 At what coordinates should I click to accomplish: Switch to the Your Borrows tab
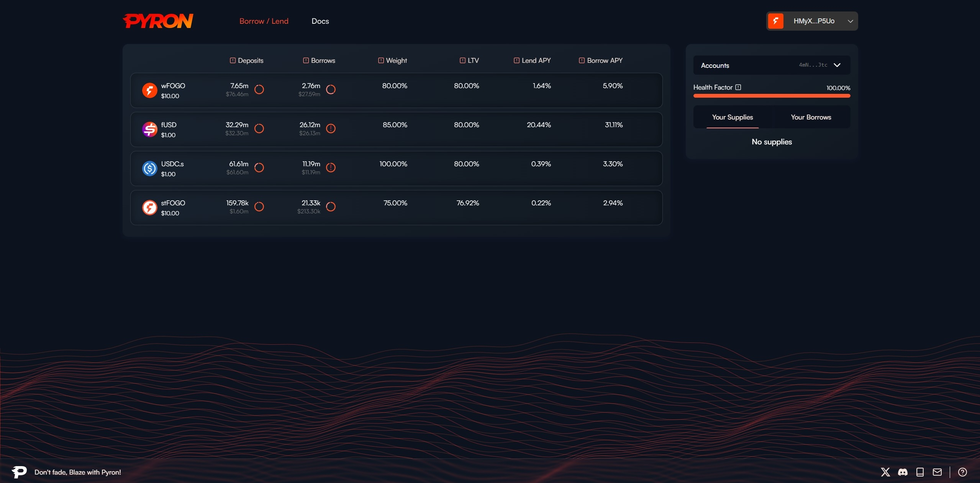(811, 117)
